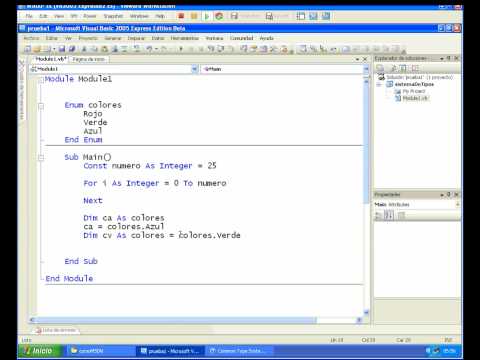Toggle auto-hide pin on Explorador de soluciones
This screenshot has height=360, width=480.
click(x=449, y=58)
